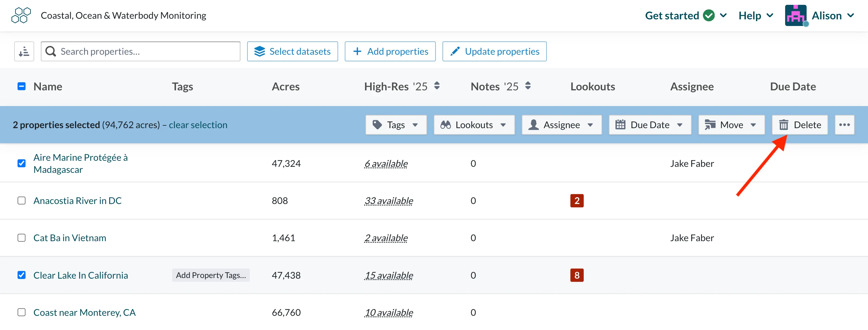868x330 pixels.
Task: Click the hexagon app logo icon
Action: tap(21, 15)
